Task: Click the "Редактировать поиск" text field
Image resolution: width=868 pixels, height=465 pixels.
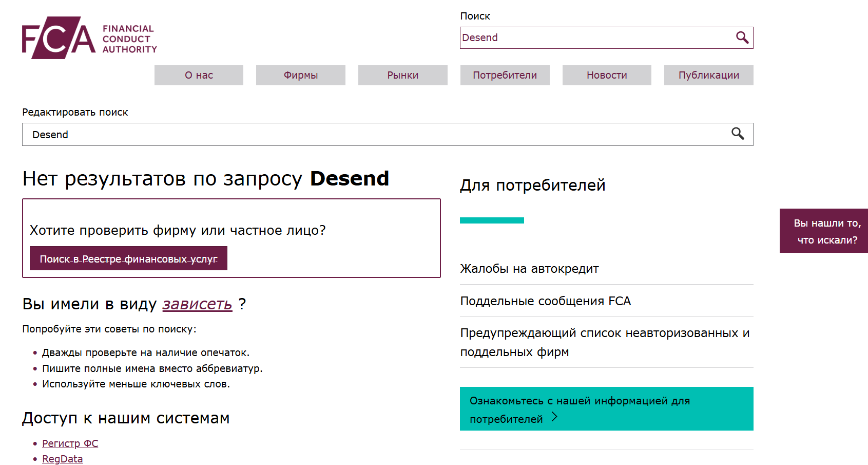Action: pos(375,135)
